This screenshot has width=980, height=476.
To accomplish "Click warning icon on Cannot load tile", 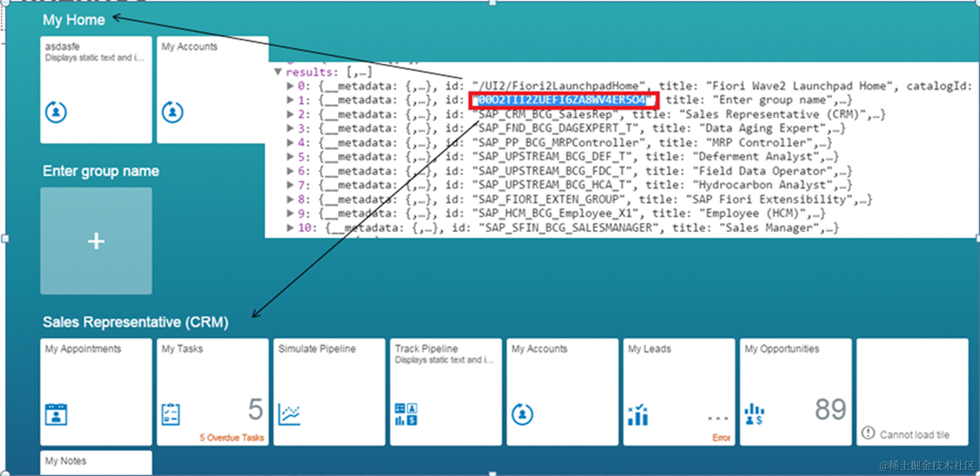I will pos(868,433).
